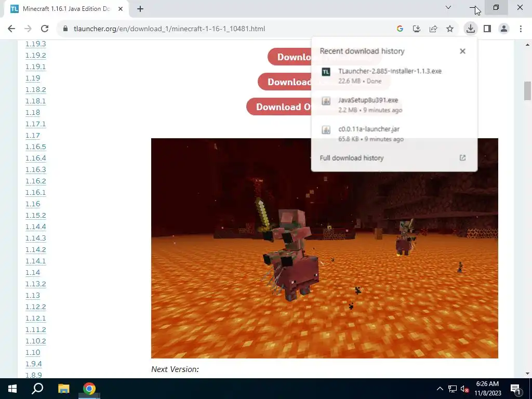Open version 1.13.2 link
Image resolution: width=532 pixels, height=399 pixels.
[x=36, y=284]
